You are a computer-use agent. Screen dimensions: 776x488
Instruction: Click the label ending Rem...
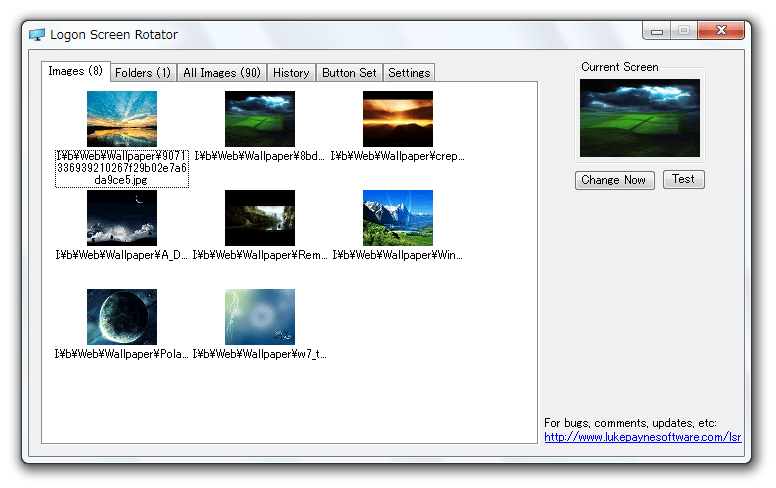pos(260,255)
